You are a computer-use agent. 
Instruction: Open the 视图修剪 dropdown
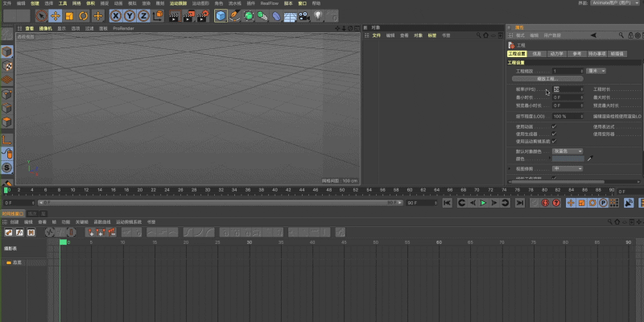click(568, 169)
